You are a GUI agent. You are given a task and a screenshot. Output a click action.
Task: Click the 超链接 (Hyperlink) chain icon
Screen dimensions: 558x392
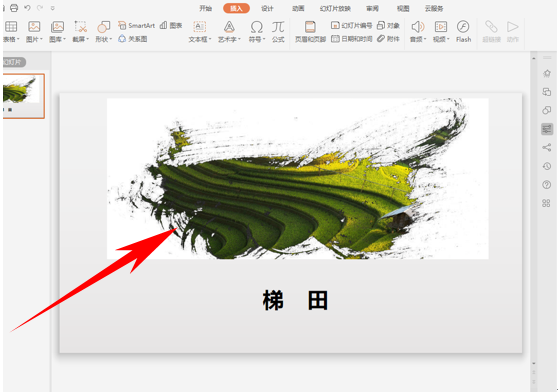pos(491,27)
